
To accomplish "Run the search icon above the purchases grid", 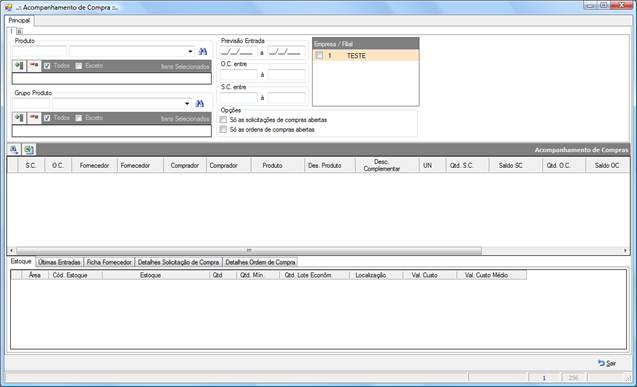I will coord(14,149).
